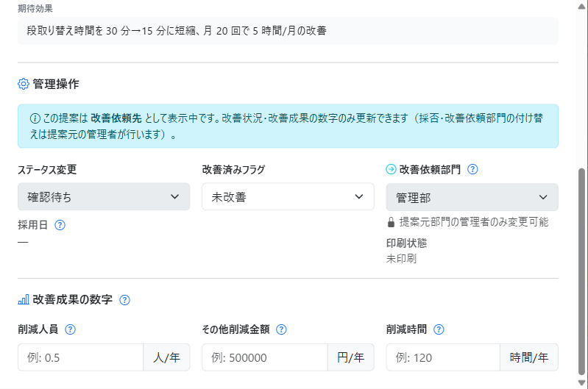Click the gear icon beside 管理操作
This screenshot has width=588, height=389.
[x=24, y=84]
